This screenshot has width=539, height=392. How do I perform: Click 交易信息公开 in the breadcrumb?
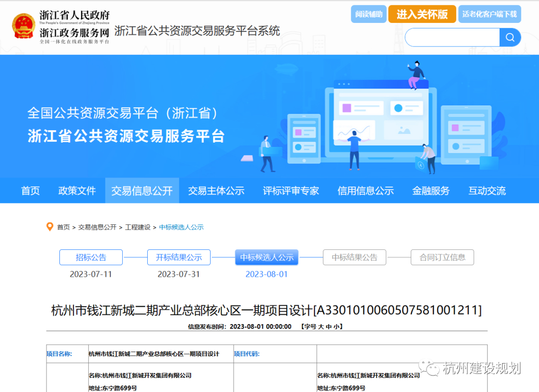[97, 227]
